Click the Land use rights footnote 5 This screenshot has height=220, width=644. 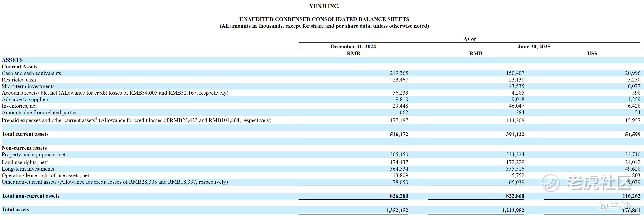[x=47, y=161]
